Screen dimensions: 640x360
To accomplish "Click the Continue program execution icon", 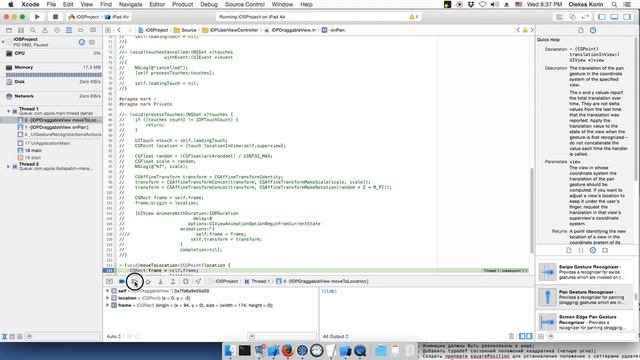I will coord(135,282).
